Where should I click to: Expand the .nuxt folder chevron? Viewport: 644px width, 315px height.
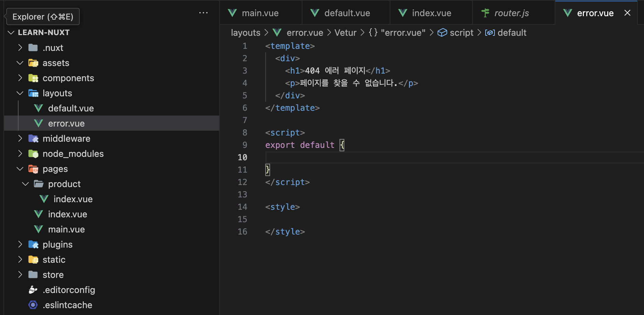pyautogui.click(x=20, y=47)
